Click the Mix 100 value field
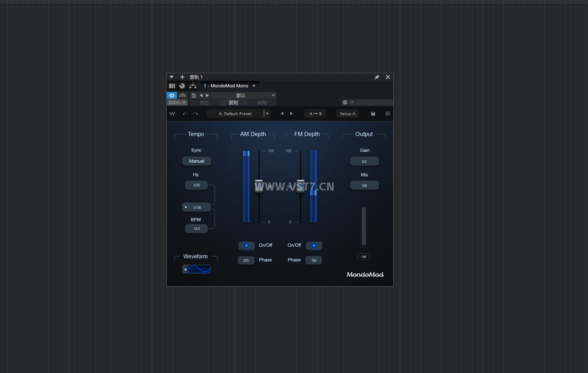Screen dimensions: 588x373 coord(364,185)
